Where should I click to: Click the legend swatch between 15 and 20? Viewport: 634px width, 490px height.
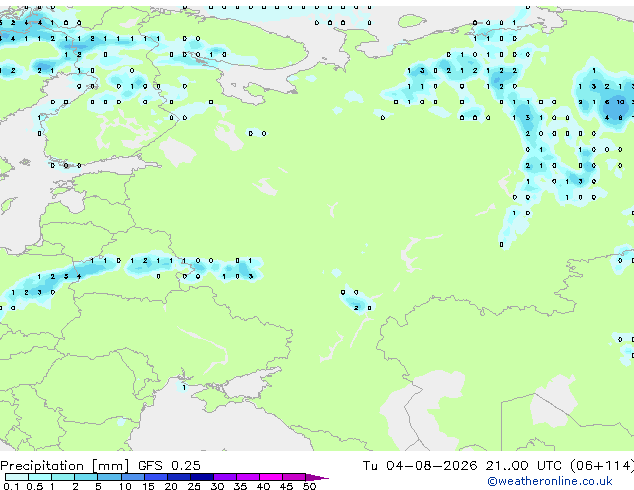[156, 477]
